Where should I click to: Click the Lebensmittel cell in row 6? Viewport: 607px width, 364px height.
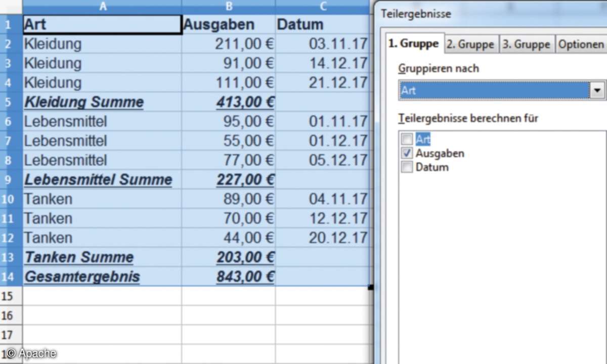102,121
